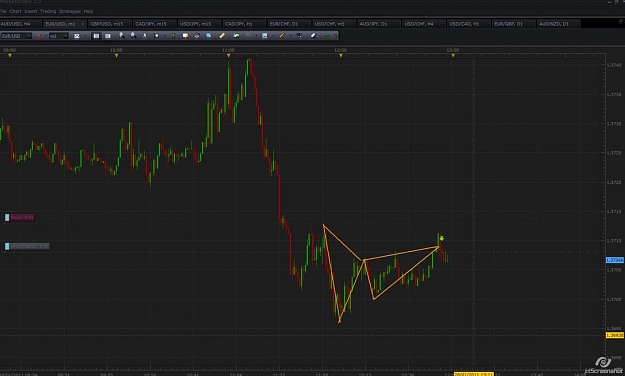Click the scroll-to-end arrow icon

pyautogui.click(x=156, y=36)
